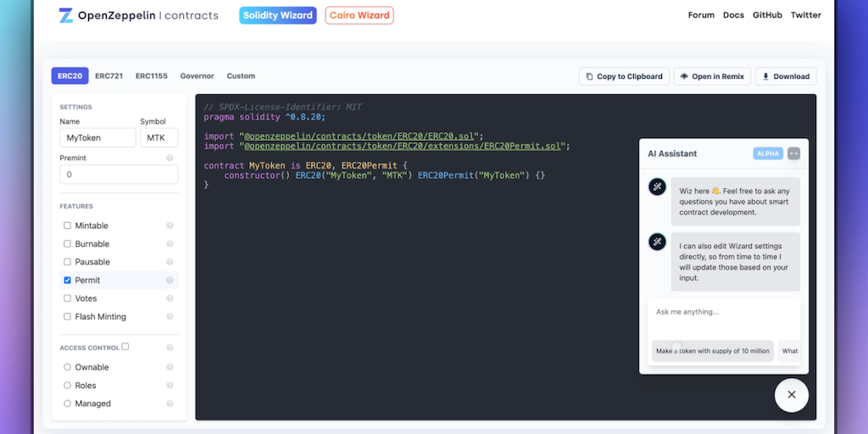Click the Permit help icon
868x434 pixels.
[x=170, y=280]
